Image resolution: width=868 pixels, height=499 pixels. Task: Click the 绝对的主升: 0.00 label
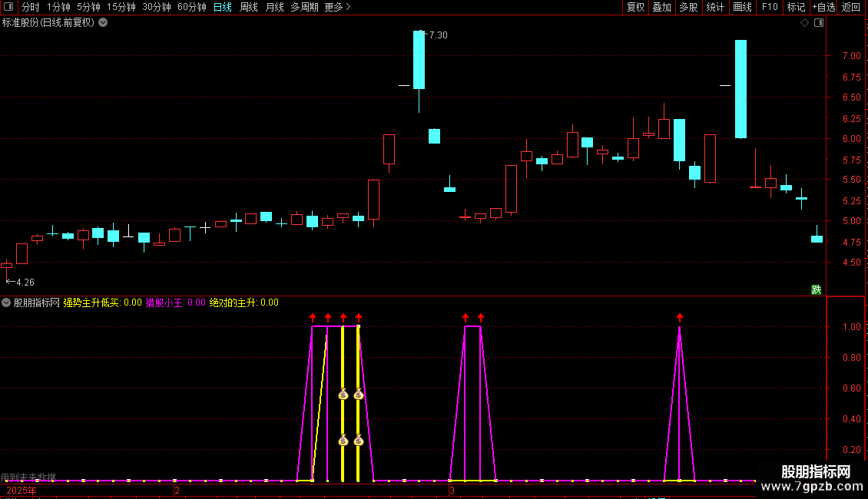click(244, 302)
